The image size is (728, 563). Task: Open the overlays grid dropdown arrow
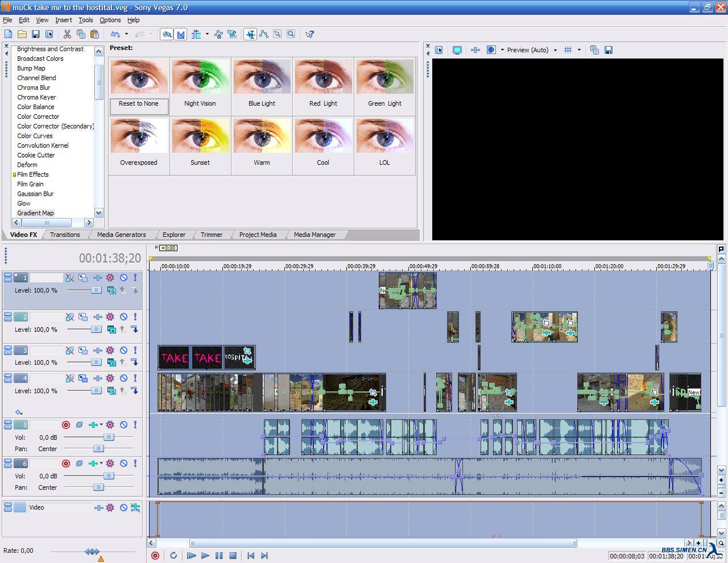579,50
